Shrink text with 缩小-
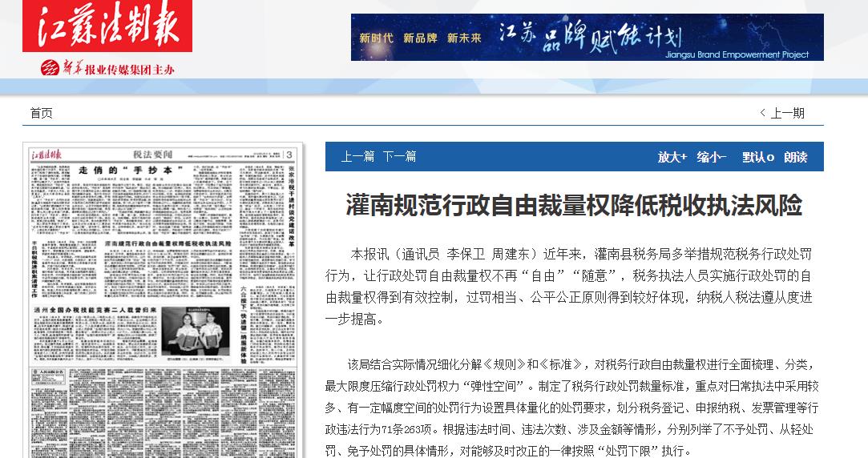 click(711, 157)
